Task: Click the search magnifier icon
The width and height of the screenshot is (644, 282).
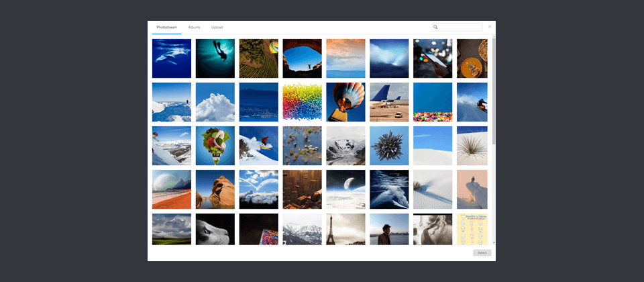Action: [x=436, y=27]
